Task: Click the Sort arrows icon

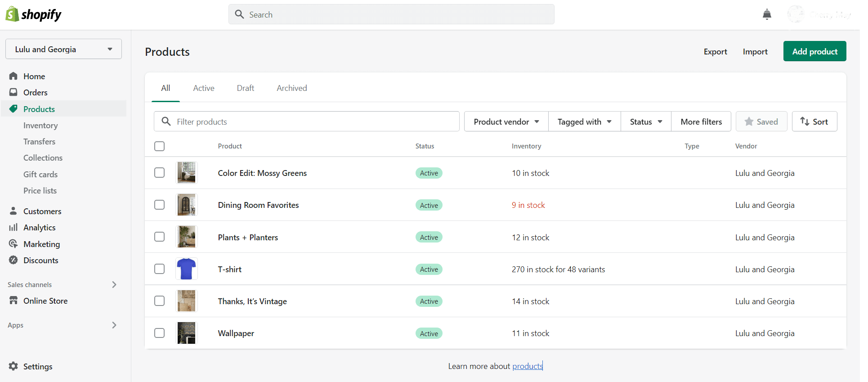Action: click(x=805, y=121)
